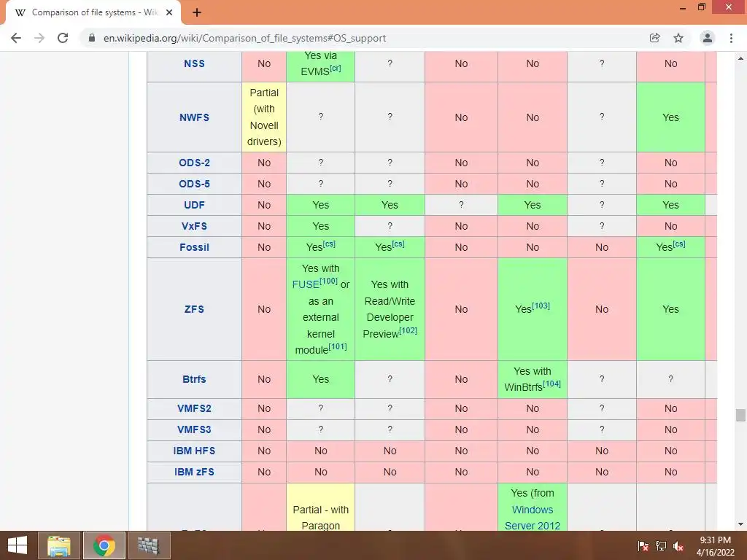Open the clock showing 9:31 PM
The image size is (747, 560).
(715, 540)
